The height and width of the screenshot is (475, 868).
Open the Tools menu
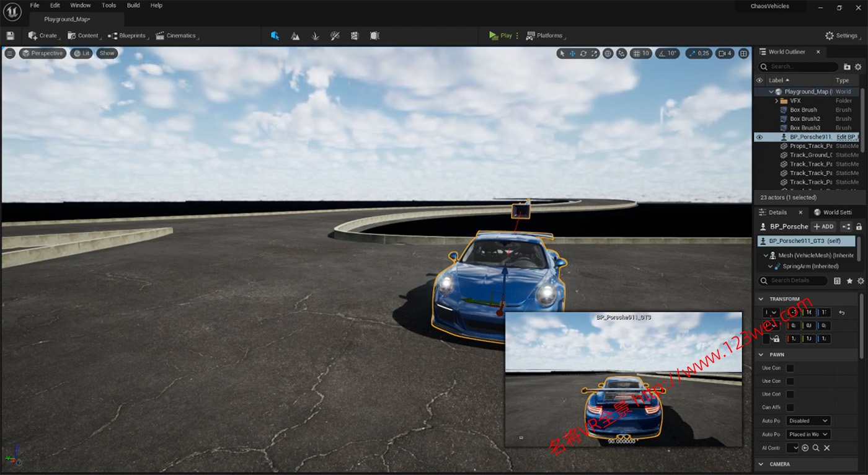coord(108,6)
